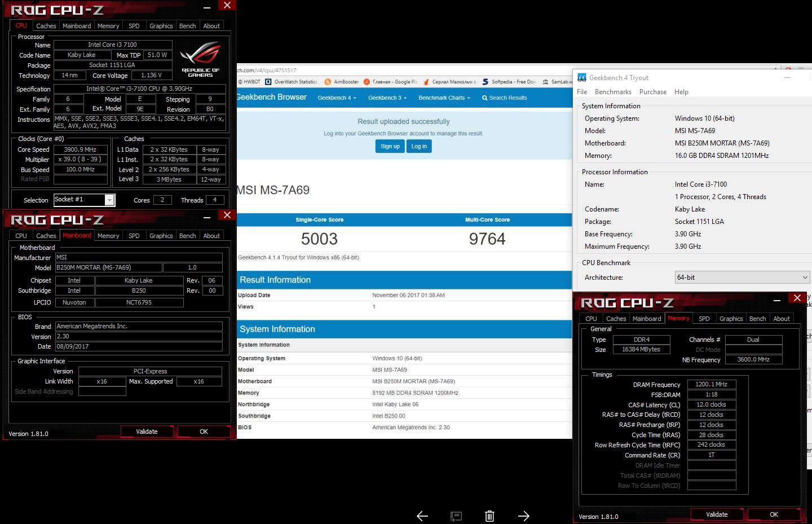Image resolution: width=812 pixels, height=524 pixels.
Task: Open the Purchase menu
Action: (653, 92)
